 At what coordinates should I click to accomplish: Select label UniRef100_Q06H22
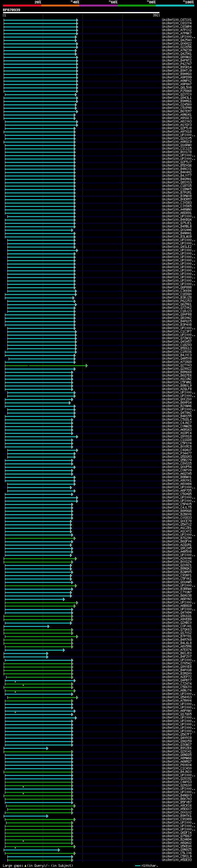pos(177,43)
